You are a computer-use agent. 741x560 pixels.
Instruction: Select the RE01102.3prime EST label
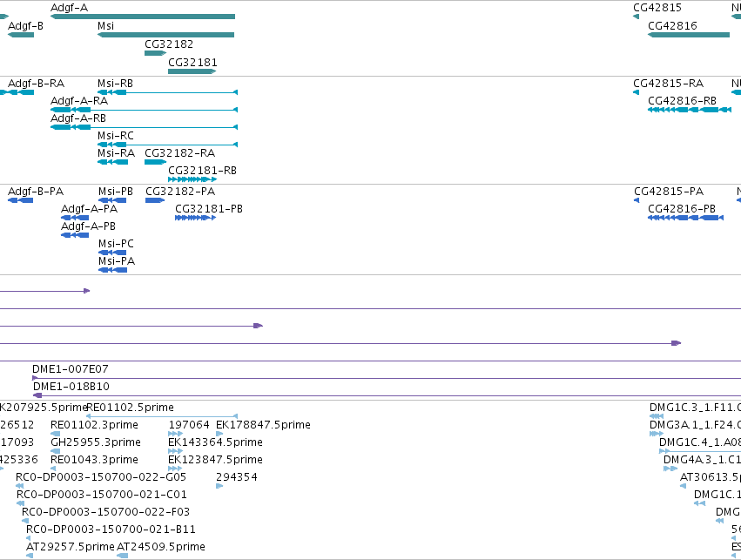(x=94, y=425)
